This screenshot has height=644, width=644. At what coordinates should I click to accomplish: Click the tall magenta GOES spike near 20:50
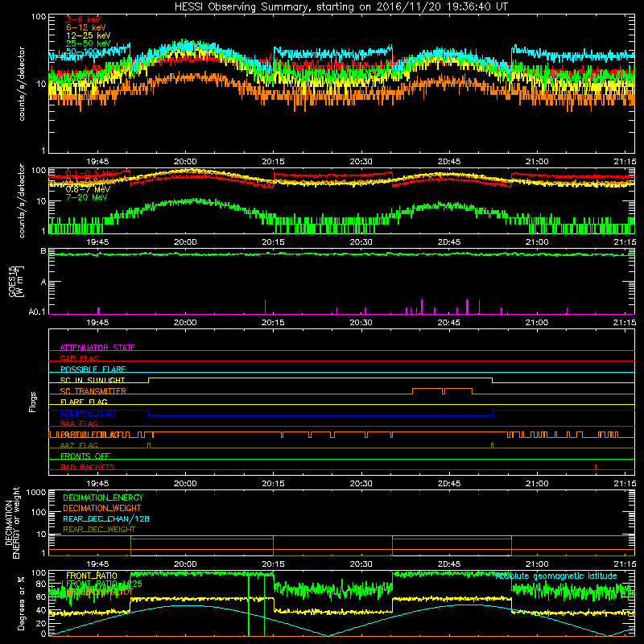click(479, 307)
